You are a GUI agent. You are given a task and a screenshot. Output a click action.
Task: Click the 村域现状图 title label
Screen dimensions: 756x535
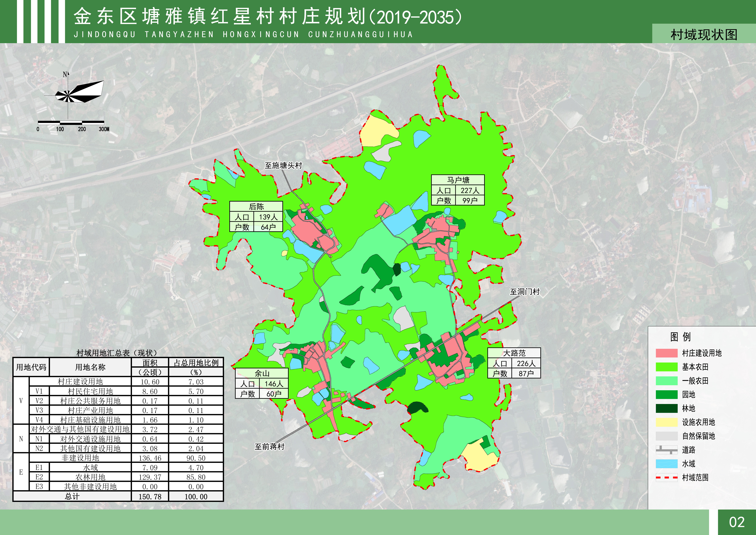(x=704, y=35)
